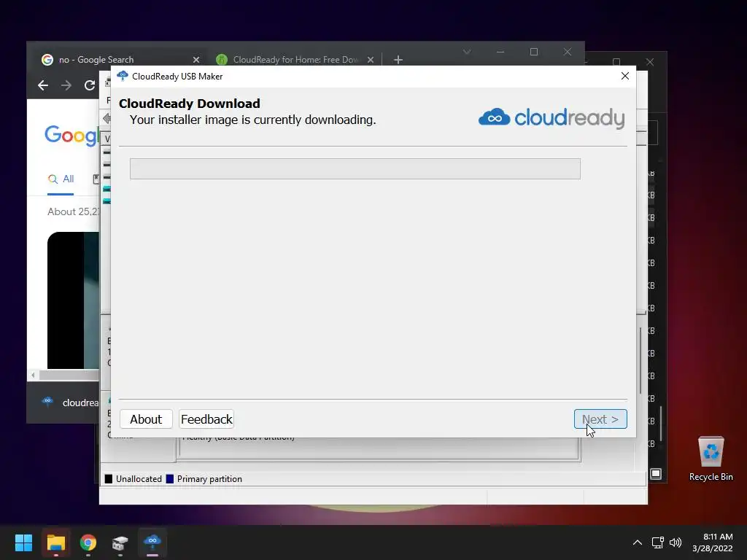The width and height of the screenshot is (747, 560).
Task: Open File Explorer from the taskbar
Action: (x=55, y=542)
